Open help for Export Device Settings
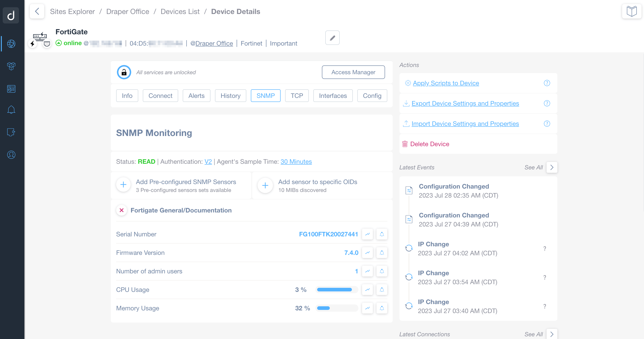644x339 pixels. [547, 103]
